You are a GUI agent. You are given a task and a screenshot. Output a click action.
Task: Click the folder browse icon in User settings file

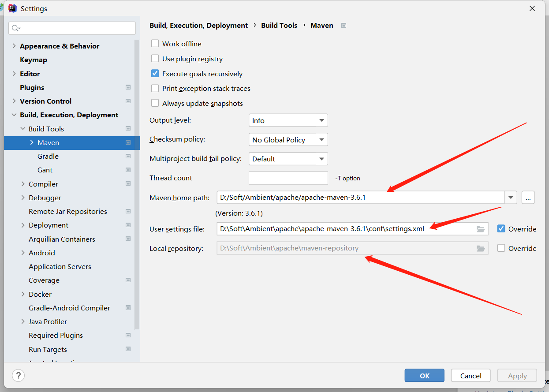pyautogui.click(x=481, y=229)
